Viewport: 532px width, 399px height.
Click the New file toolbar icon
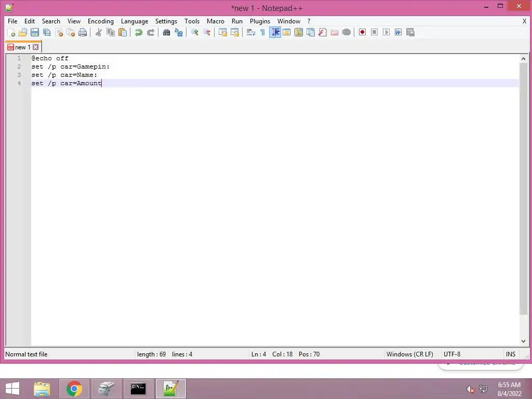tap(11, 32)
